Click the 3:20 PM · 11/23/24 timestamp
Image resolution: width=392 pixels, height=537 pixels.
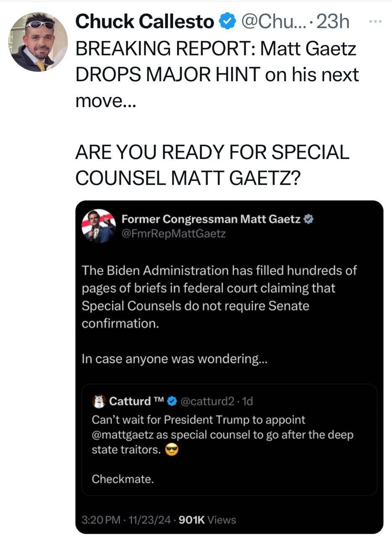pyautogui.click(x=126, y=520)
